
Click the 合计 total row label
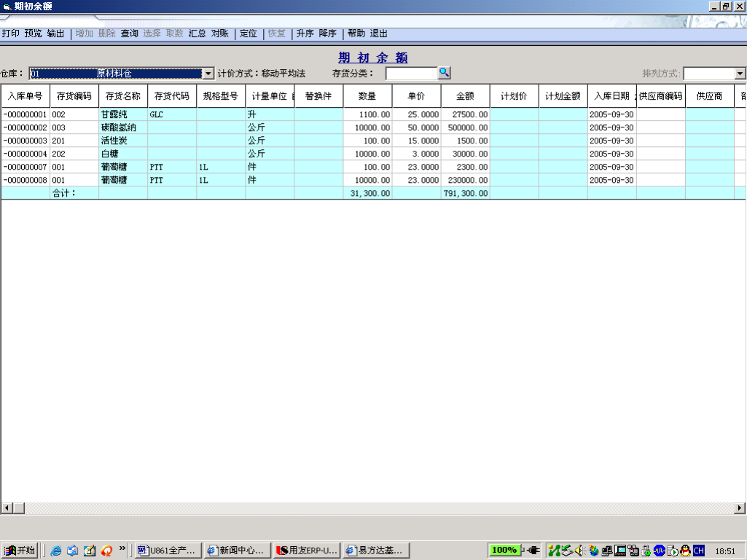tap(64, 193)
